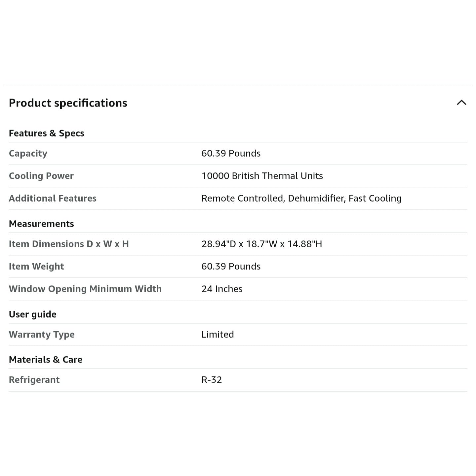Select 10000 British Thermal Units value

pyautogui.click(x=262, y=176)
